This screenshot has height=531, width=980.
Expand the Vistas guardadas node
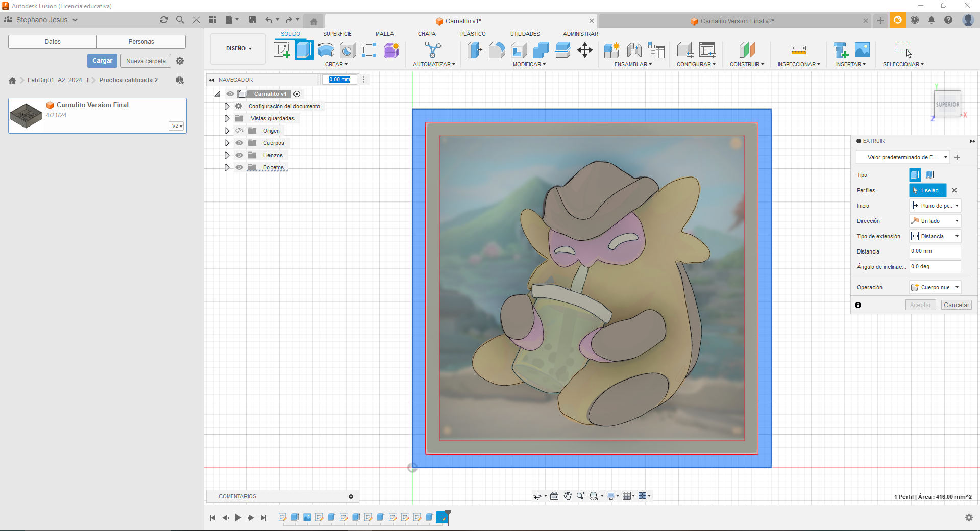coord(227,118)
